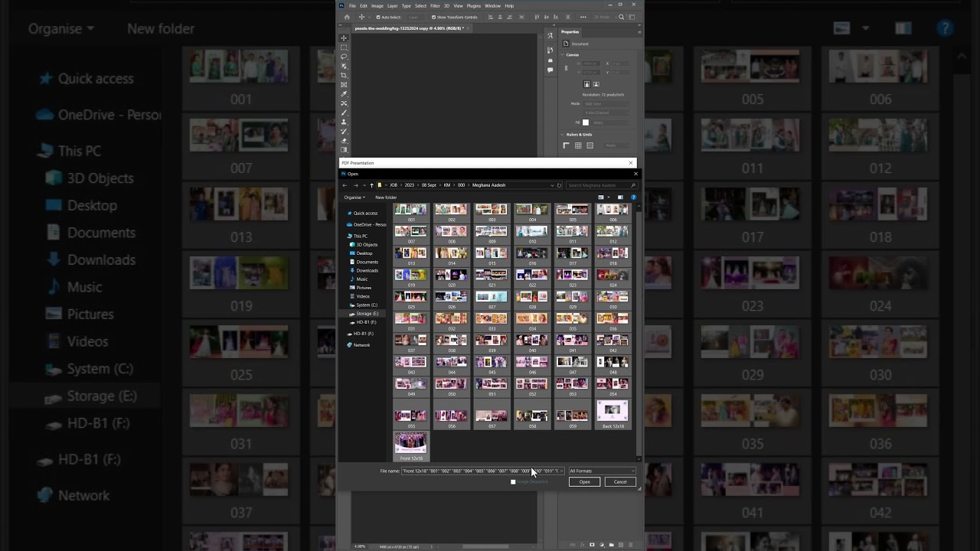Select the Brush tool
The image size is (980, 551).
pos(344,112)
